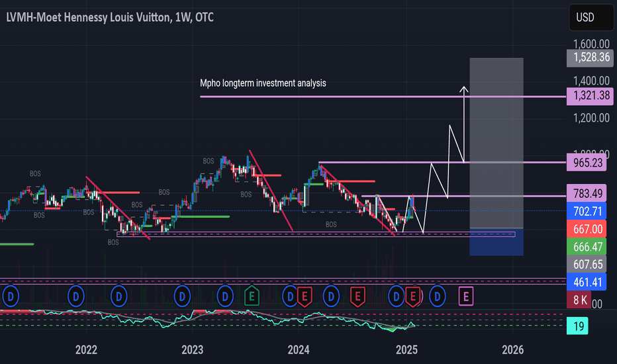This screenshot has width=617, height=364.
Task: Click dividend D between last red E and purple E
Action: (x=437, y=296)
